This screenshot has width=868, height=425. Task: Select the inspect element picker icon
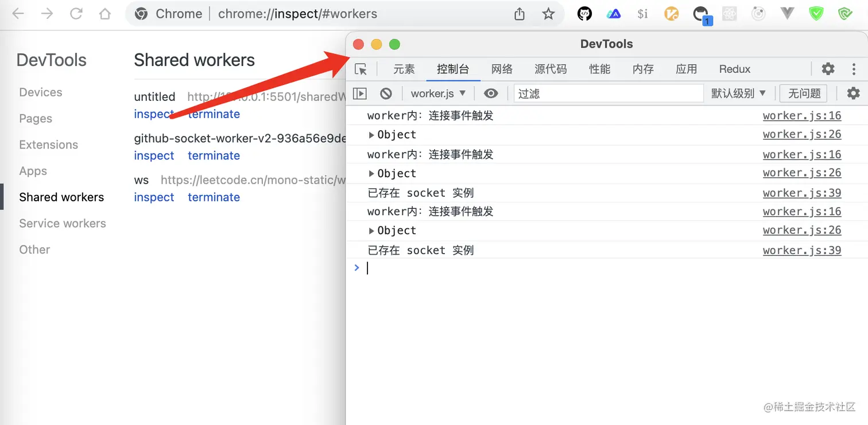pyautogui.click(x=361, y=69)
